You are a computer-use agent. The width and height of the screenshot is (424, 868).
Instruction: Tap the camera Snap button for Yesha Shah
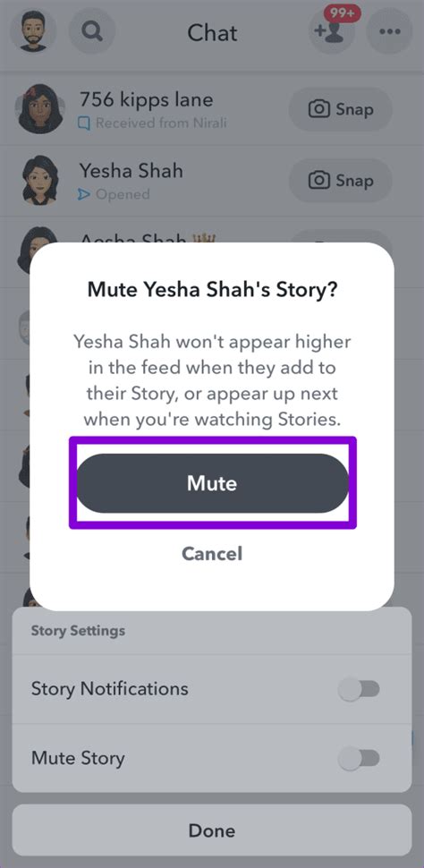341,181
